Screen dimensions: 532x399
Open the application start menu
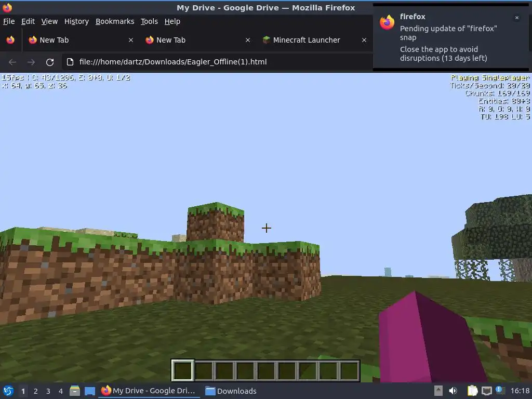coord(8,391)
